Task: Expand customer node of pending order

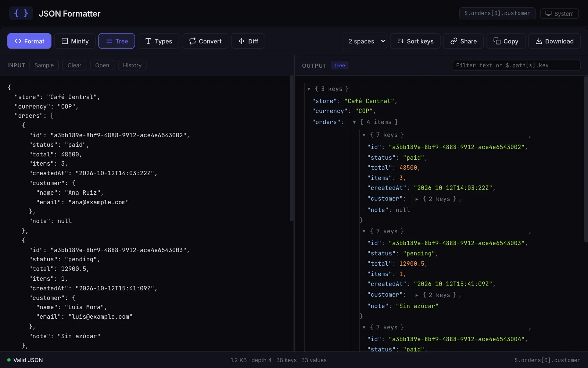Action: [x=417, y=295]
